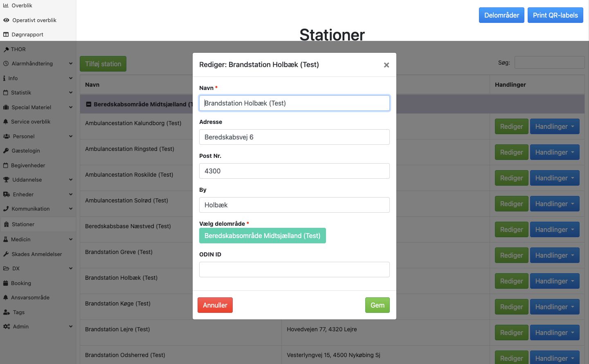Click the people icon beside Personel
The width and height of the screenshot is (589, 364).
[7, 137]
